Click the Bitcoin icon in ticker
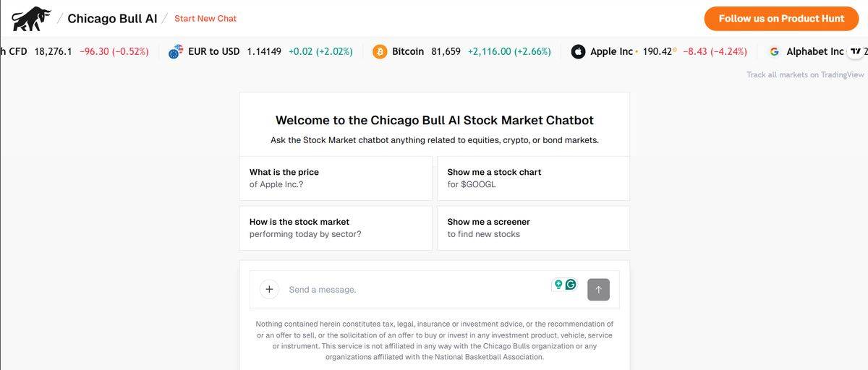Image resolution: width=868 pixels, height=370 pixels. (x=380, y=52)
